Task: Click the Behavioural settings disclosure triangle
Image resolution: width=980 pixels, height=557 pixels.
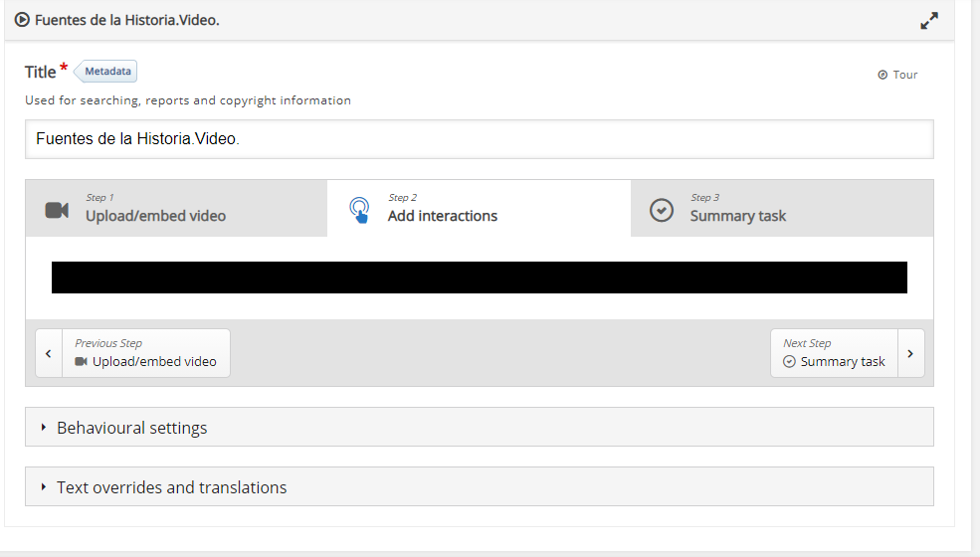Action: [43, 427]
